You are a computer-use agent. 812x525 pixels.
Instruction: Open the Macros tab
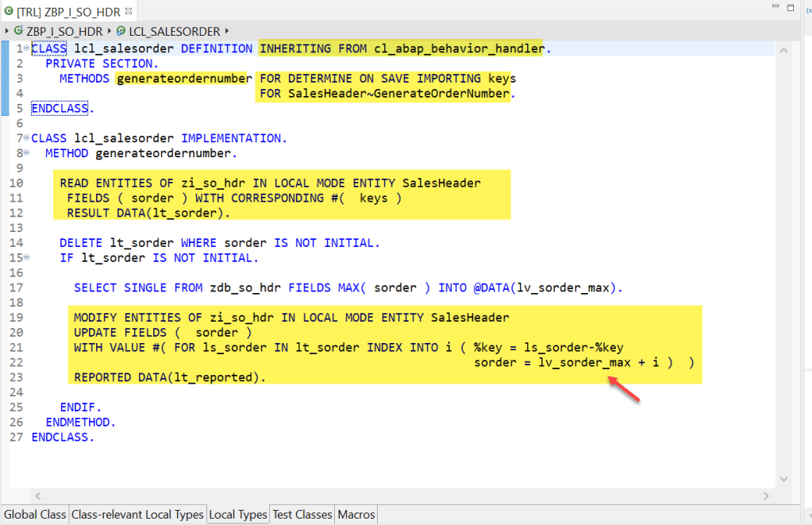[356, 515]
